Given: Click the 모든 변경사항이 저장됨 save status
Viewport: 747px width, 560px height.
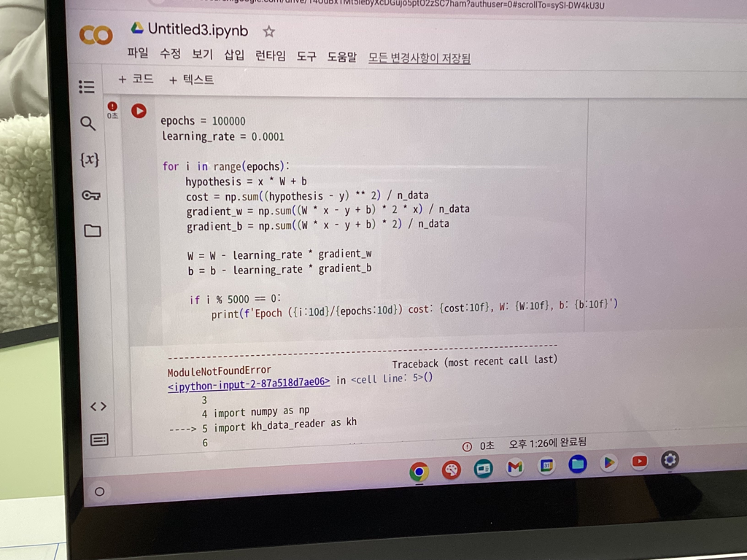Looking at the screenshot, I should click(x=419, y=58).
